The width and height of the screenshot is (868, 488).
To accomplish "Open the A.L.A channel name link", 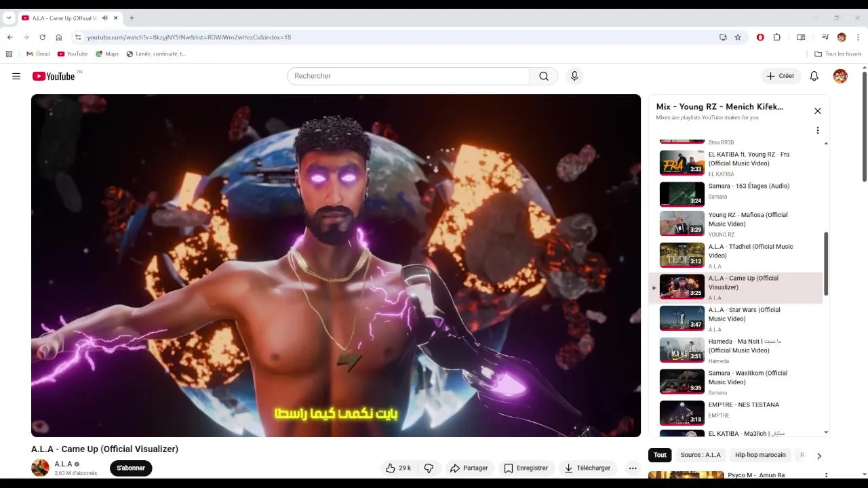I will coord(63,464).
